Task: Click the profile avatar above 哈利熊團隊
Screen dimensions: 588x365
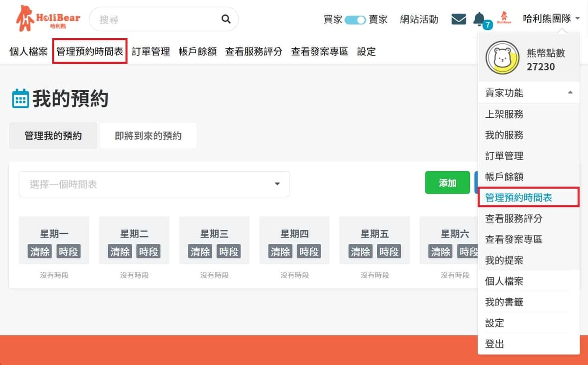Action: point(505,16)
